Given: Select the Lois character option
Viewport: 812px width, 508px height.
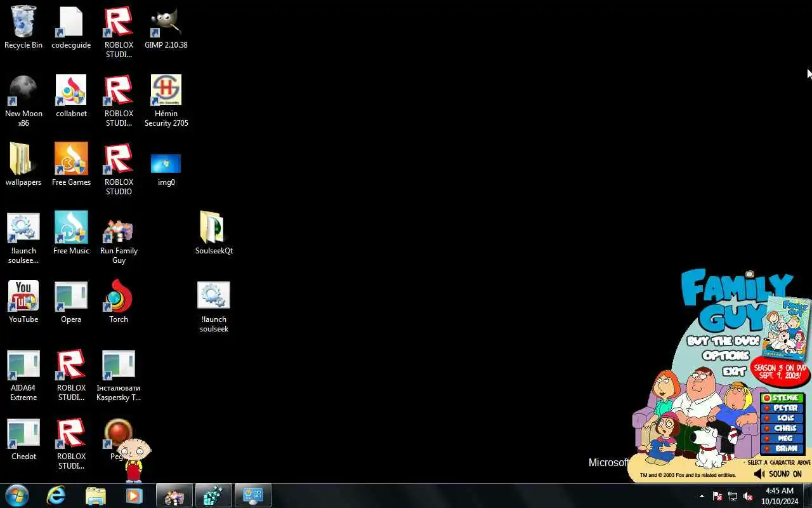Looking at the screenshot, I should (782, 418).
